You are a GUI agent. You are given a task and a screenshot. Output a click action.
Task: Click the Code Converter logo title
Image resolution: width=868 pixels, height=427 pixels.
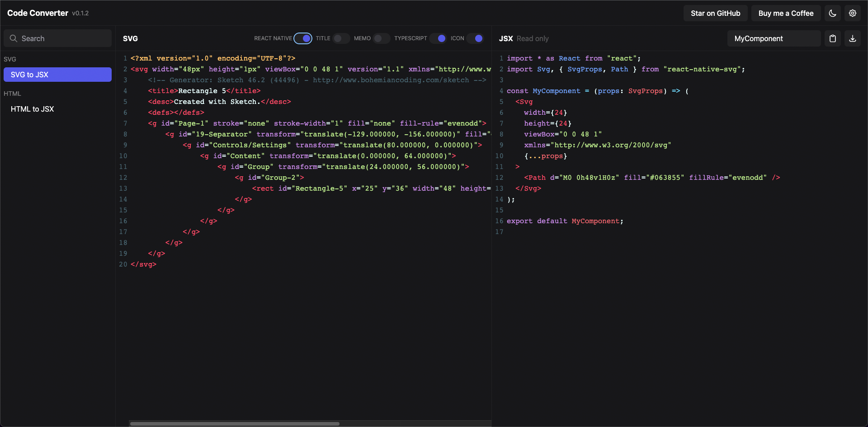(x=38, y=13)
